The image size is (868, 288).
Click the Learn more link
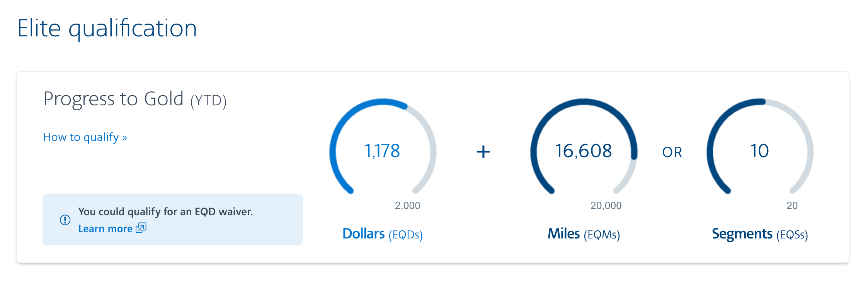pyautogui.click(x=105, y=229)
